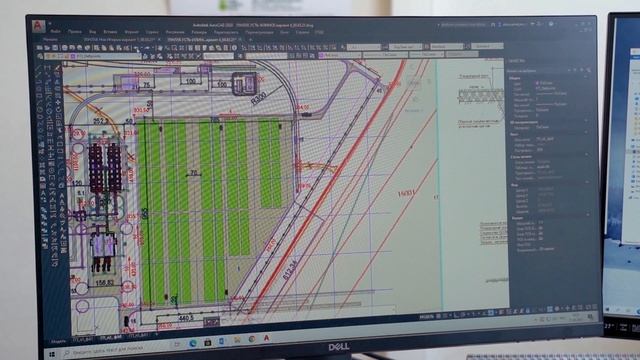640x360 pixels.
Task: Select the 440,5 dimension text
Action: click(186, 318)
